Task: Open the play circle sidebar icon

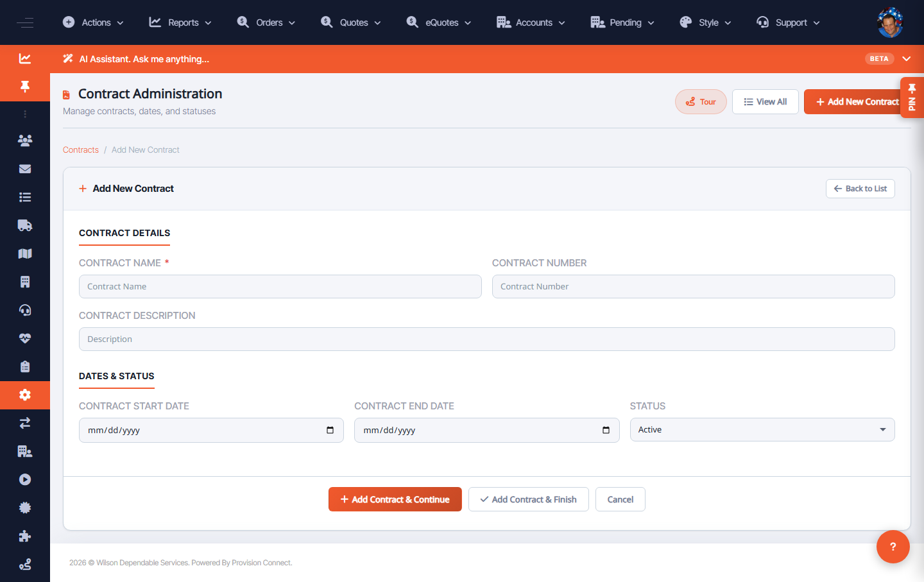Action: coord(25,479)
